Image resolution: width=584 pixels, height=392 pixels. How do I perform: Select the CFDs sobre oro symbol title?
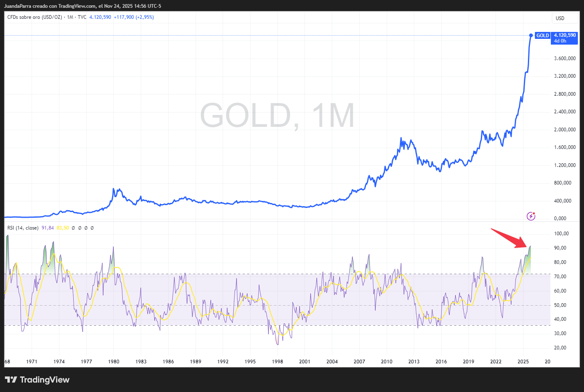pyautogui.click(x=35, y=17)
